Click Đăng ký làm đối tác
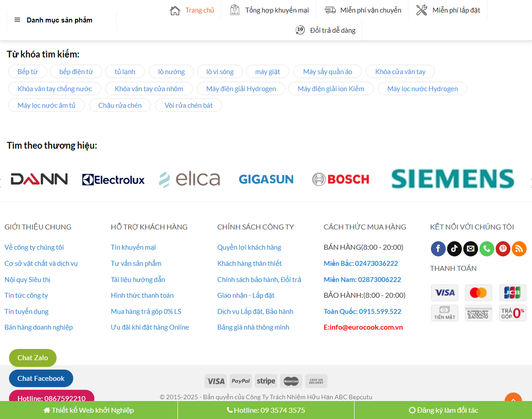The height and width of the screenshot is (419, 532). [x=443, y=410]
